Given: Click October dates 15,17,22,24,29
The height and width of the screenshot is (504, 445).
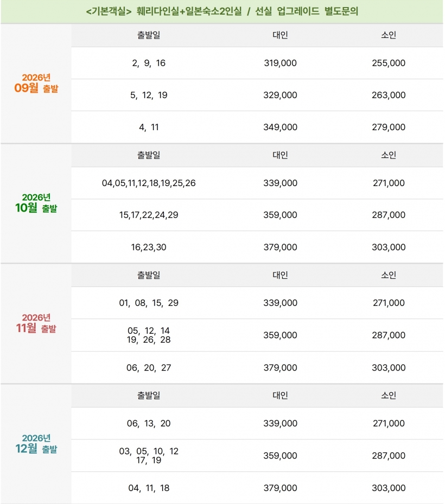Looking at the screenshot, I should [x=149, y=215].
